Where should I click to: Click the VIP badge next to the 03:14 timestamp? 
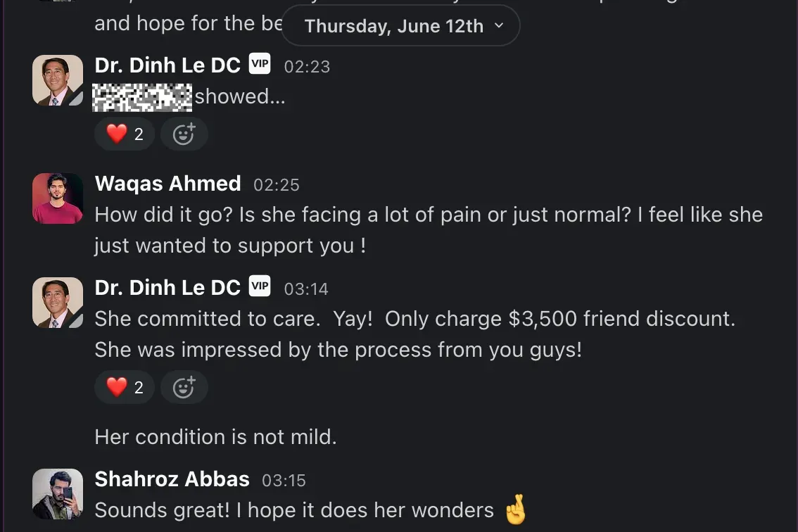[x=260, y=287]
